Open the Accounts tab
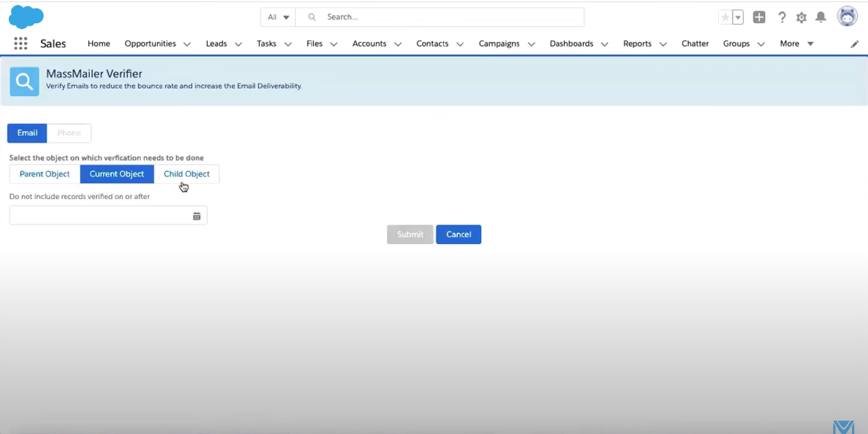 [369, 44]
